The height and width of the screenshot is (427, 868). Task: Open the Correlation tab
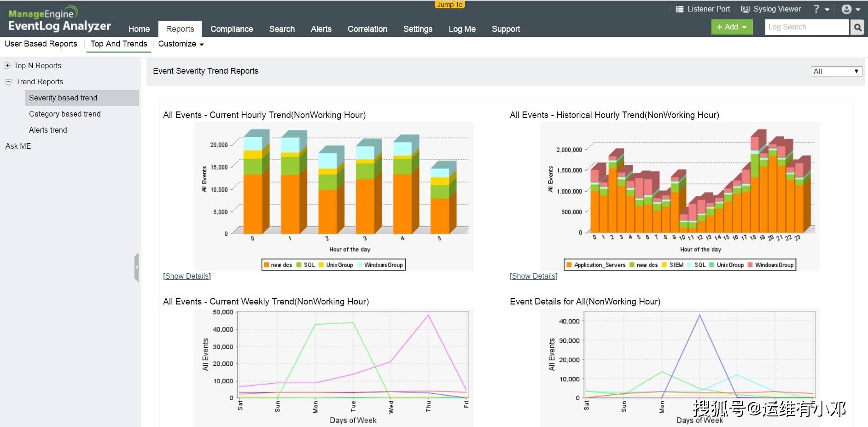(x=367, y=29)
